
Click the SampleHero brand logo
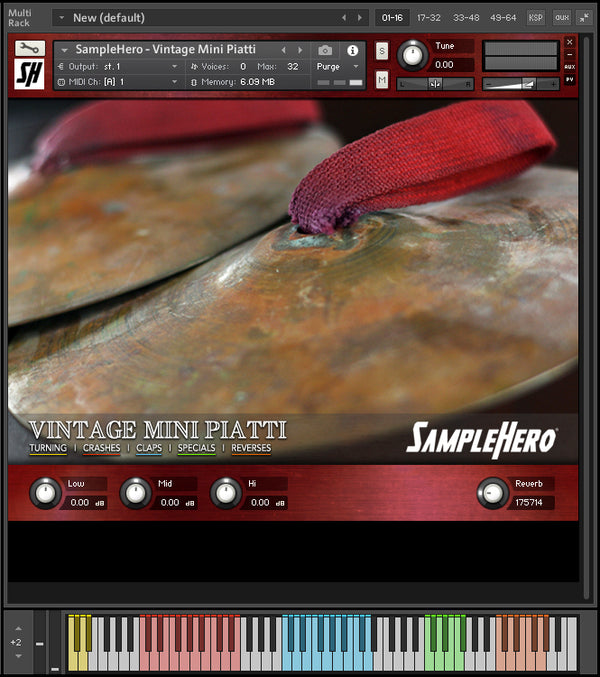point(482,439)
